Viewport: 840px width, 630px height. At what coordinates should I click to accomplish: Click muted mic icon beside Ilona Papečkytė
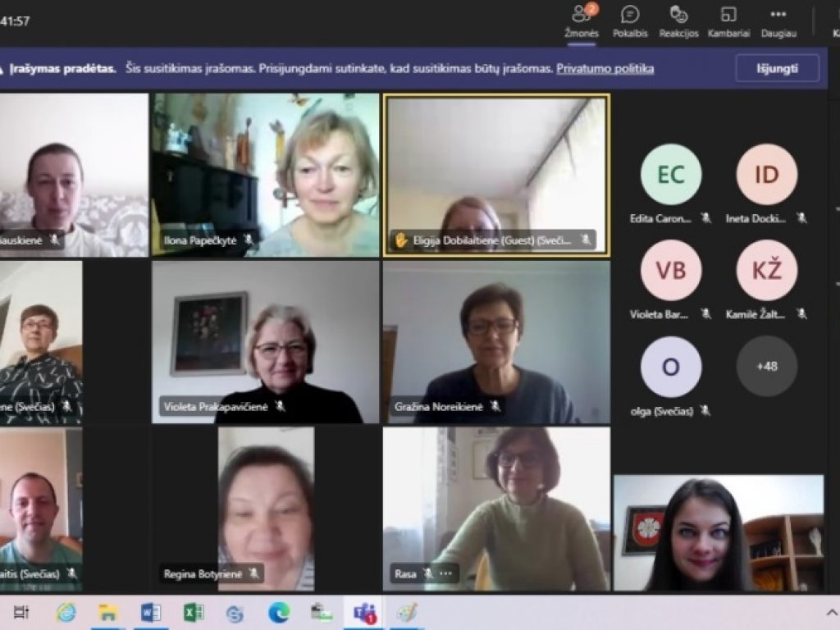click(x=249, y=240)
